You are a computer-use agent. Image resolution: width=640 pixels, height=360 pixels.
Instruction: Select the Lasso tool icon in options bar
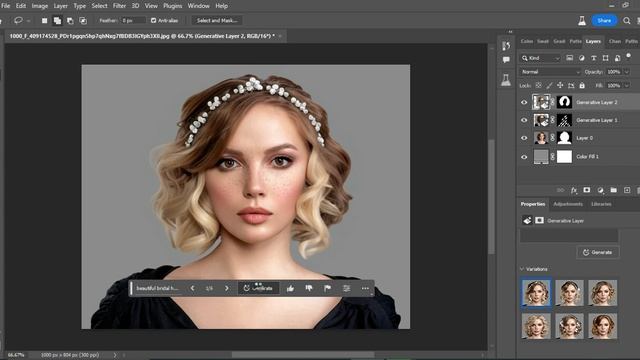(x=18, y=20)
